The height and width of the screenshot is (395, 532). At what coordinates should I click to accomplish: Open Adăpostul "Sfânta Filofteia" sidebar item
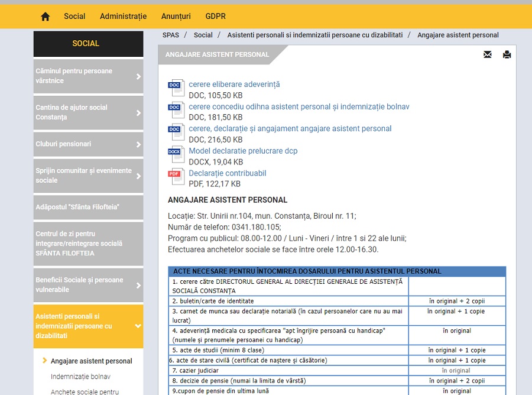[x=77, y=207]
